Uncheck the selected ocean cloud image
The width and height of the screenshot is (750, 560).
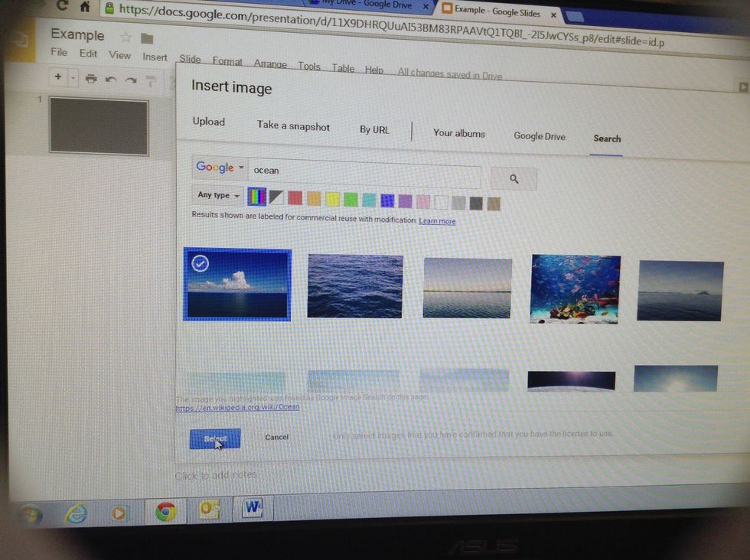(237, 285)
